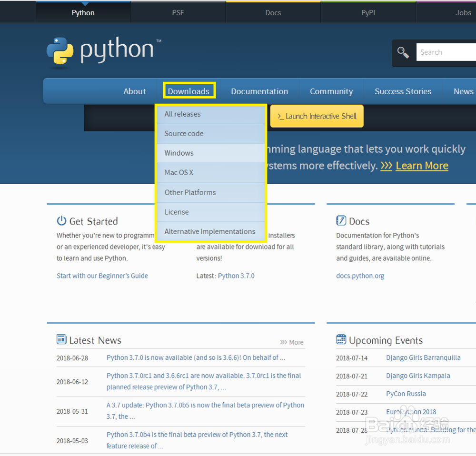
Task: Click the 2018-07-22 event date
Action: point(352,394)
